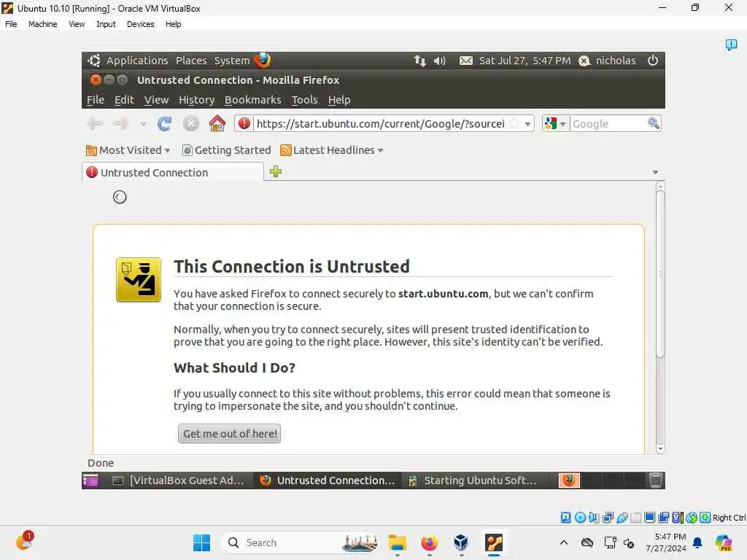Open Firefox History menu

click(x=196, y=100)
